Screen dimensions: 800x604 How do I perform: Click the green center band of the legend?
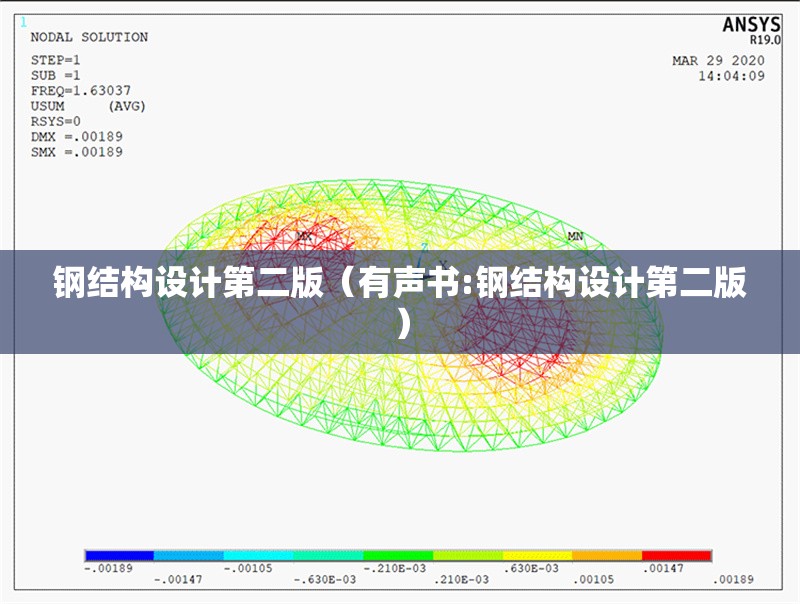[400, 552]
